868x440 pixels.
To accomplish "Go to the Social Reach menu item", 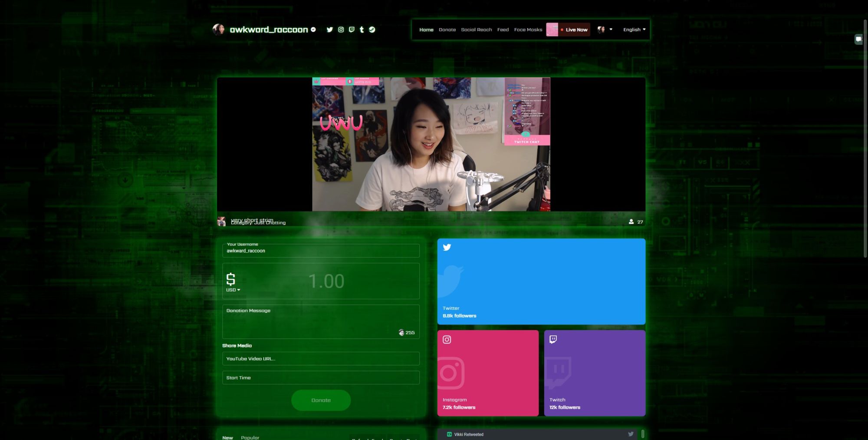I will point(476,30).
